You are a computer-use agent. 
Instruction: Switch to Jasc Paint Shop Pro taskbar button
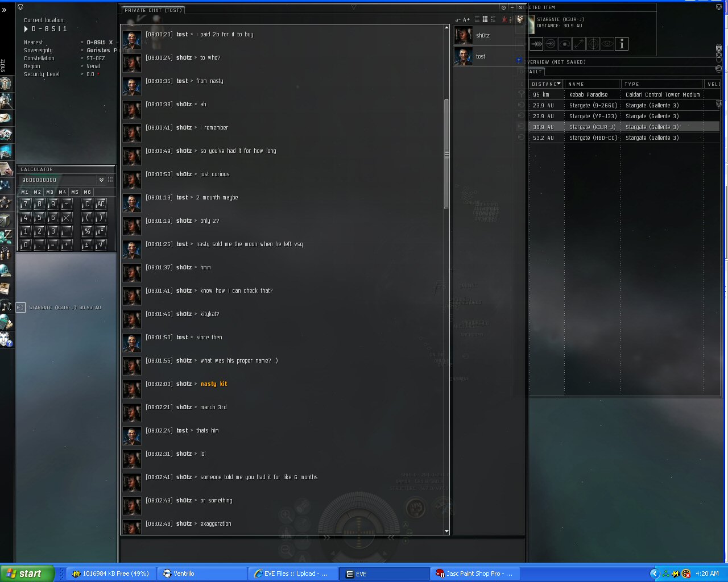tap(474, 573)
